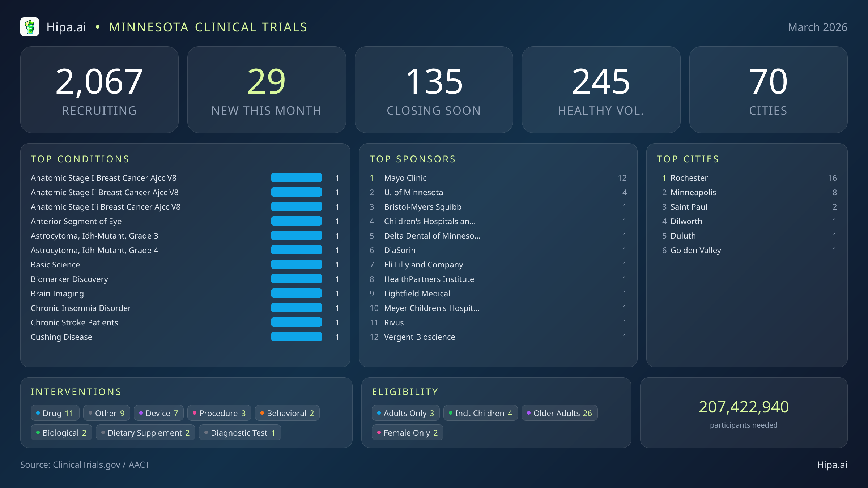
Task: Click the blue dot on the Drug chip
Action: coord(38,413)
